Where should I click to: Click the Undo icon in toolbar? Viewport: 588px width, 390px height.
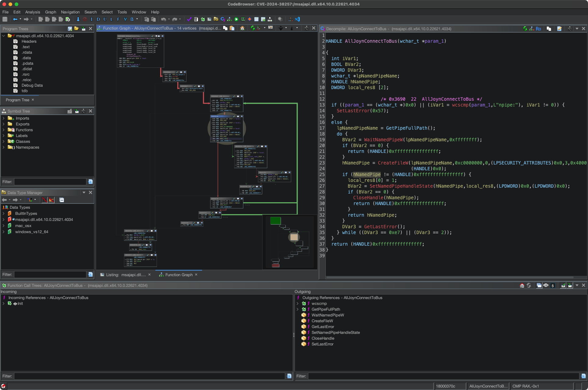pyautogui.click(x=164, y=19)
